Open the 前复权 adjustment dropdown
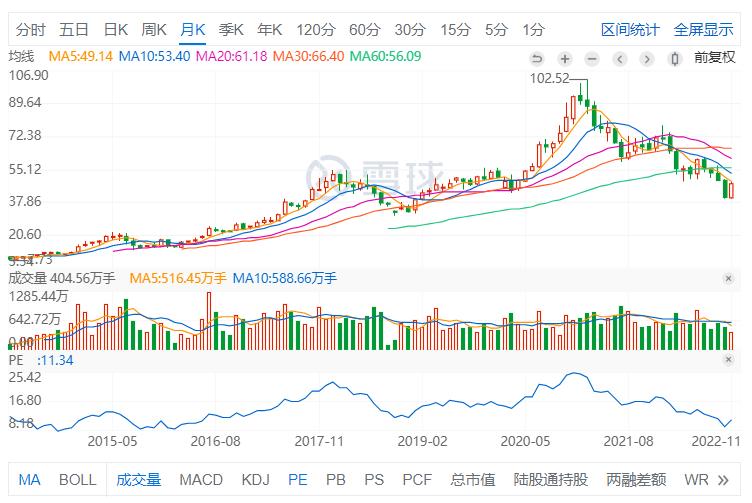Image resolution: width=752 pixels, height=503 pixels. (x=714, y=58)
